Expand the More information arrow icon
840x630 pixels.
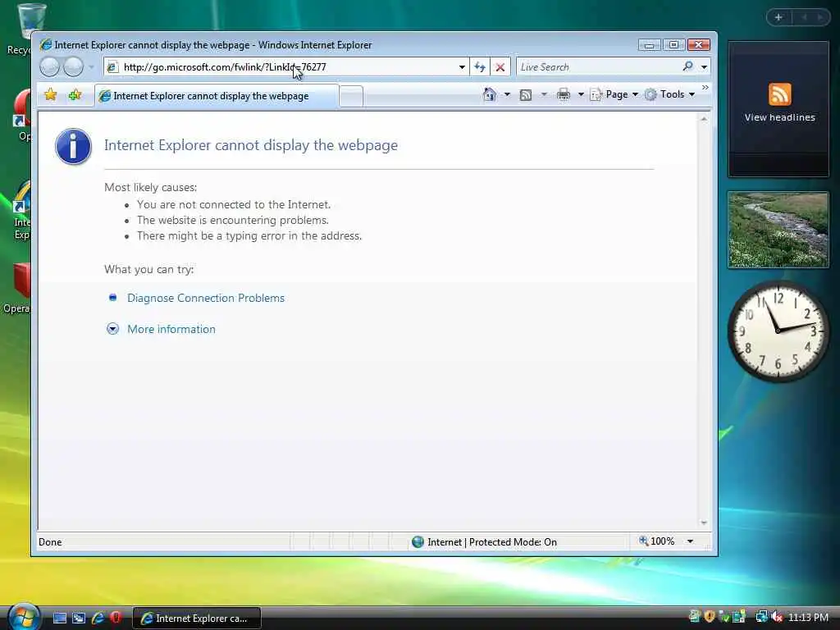coord(112,329)
